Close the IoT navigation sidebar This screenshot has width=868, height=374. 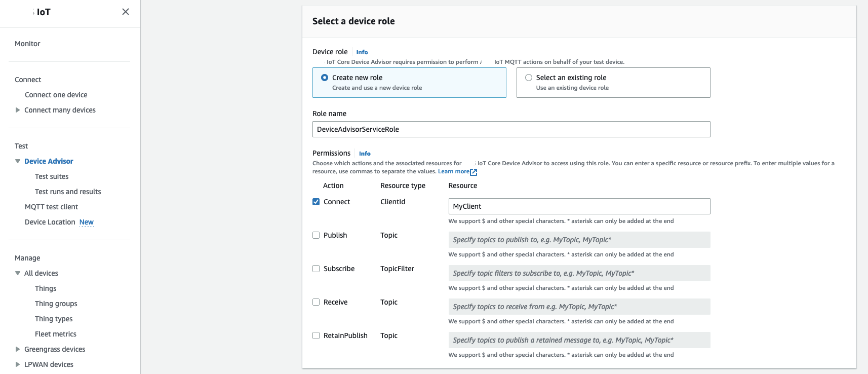coord(126,12)
